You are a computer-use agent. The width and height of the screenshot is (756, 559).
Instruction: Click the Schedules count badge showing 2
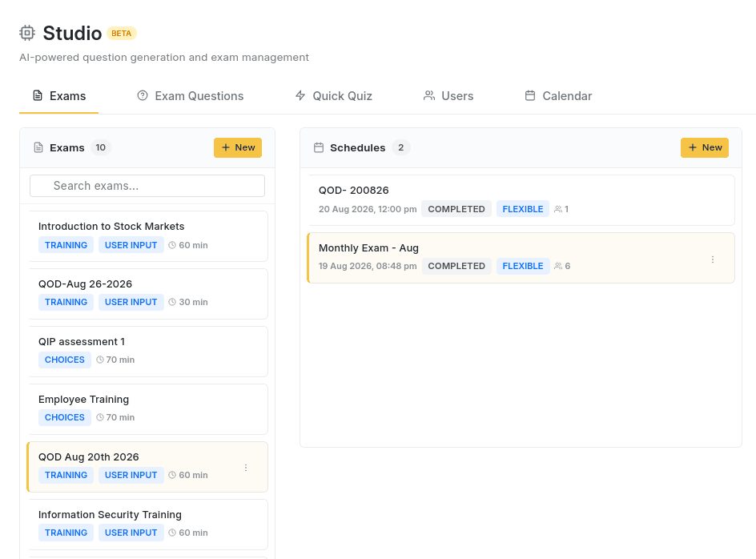pyautogui.click(x=400, y=147)
